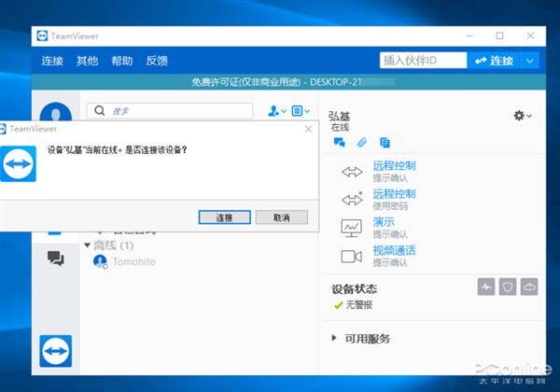Image resolution: width=560 pixels, height=392 pixels.
Task: Click the cloud backup icon in 设备状态
Action: coord(529,287)
